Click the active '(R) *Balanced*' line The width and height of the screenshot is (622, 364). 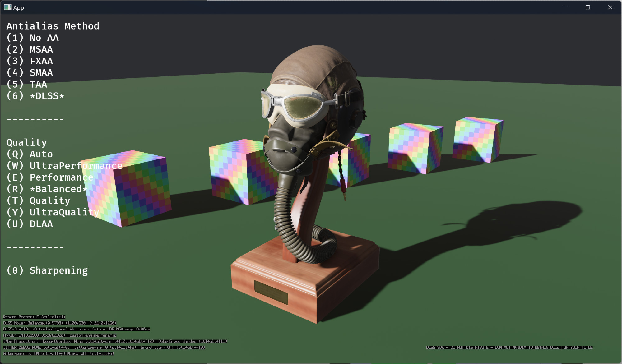point(47,189)
